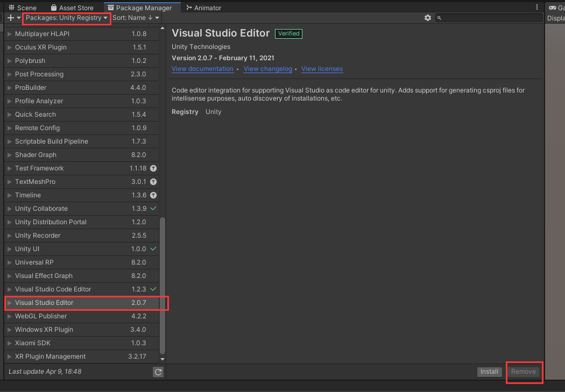Expand the ProBuilder package row
This screenshot has height=392, width=565.
9,88
